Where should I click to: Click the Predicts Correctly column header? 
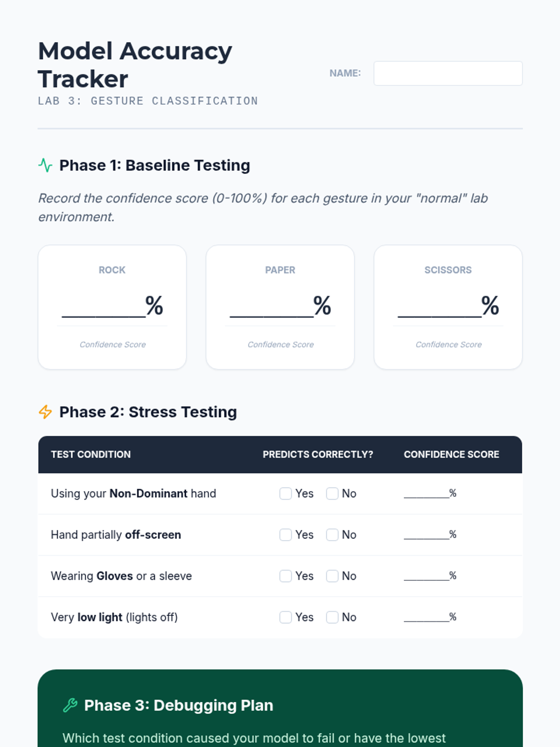318,454
